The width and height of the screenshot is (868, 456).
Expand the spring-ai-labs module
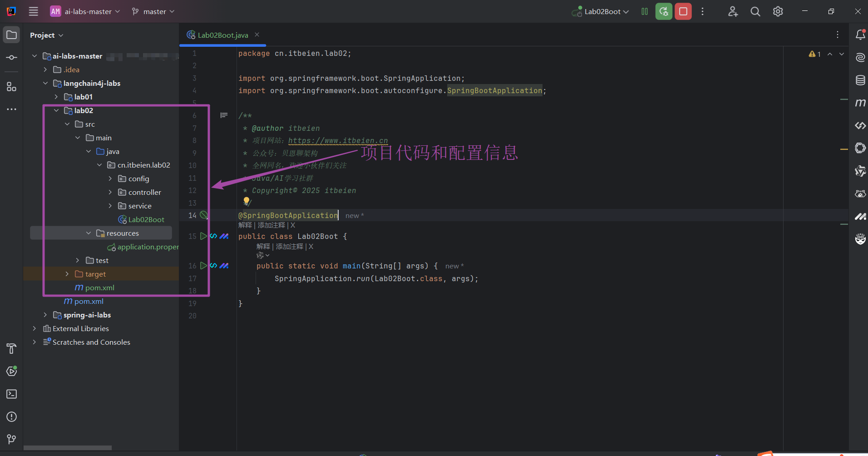pos(45,315)
